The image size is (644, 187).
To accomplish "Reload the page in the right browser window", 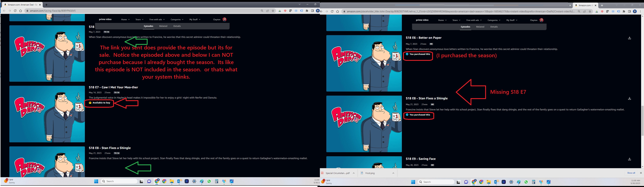I will [332, 12].
